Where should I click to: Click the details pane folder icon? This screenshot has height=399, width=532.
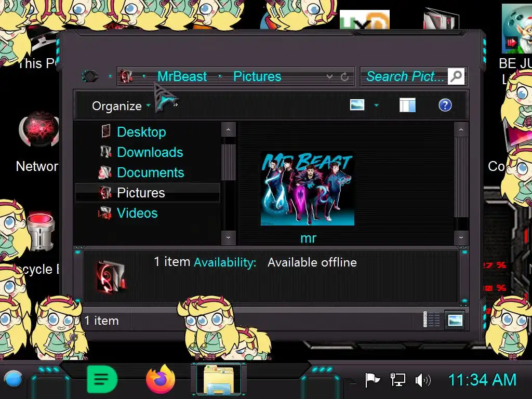111,277
